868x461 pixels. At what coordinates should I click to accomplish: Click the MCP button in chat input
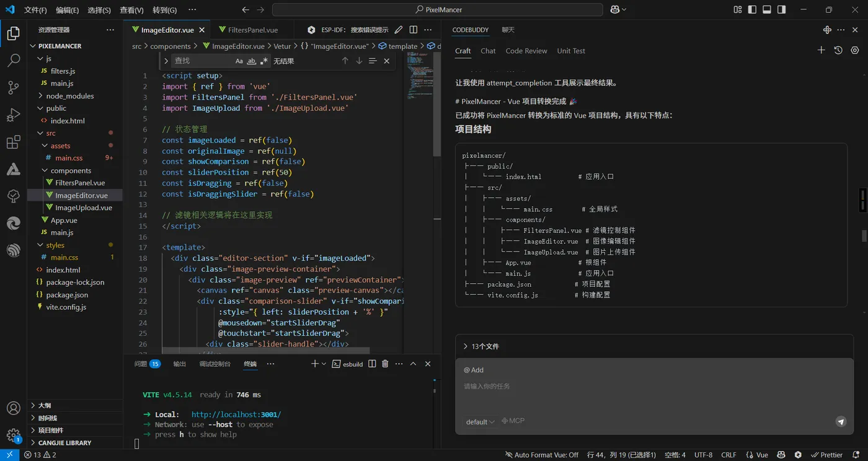pyautogui.click(x=513, y=421)
